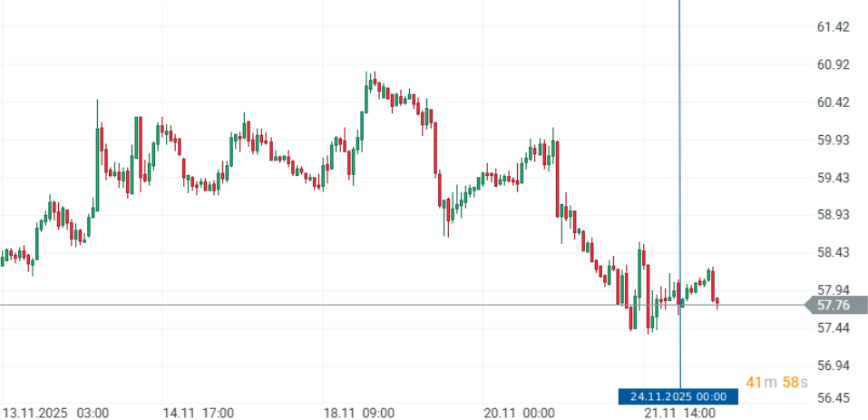Select the 56.45 bottom price label
This screenshot has height=420, width=868.
coord(833,399)
